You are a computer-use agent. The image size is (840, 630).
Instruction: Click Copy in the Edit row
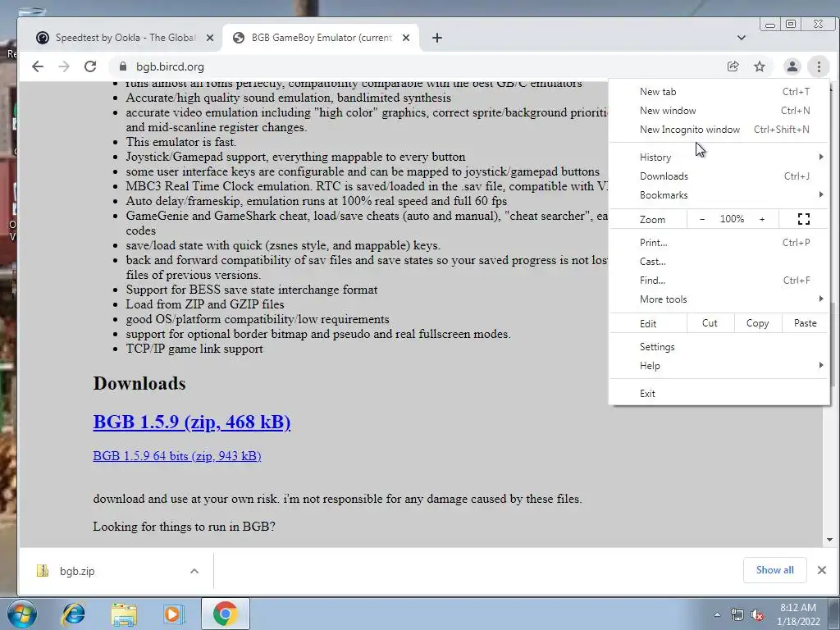coord(757,323)
